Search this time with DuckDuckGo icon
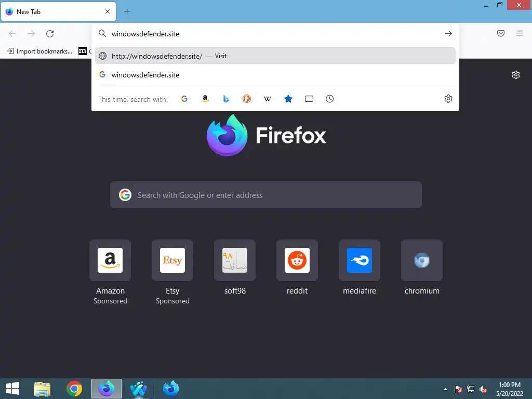 pyautogui.click(x=247, y=99)
